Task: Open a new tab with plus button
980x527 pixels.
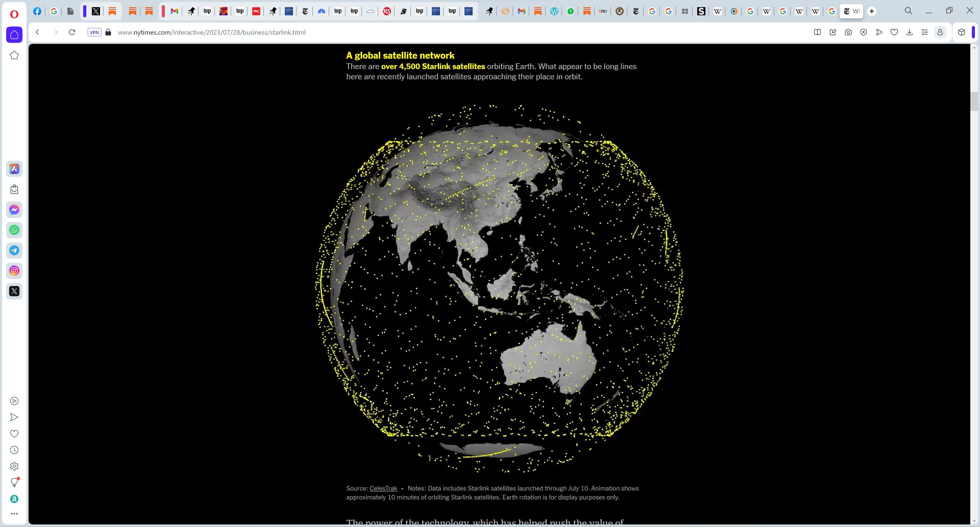Action: 872,11
